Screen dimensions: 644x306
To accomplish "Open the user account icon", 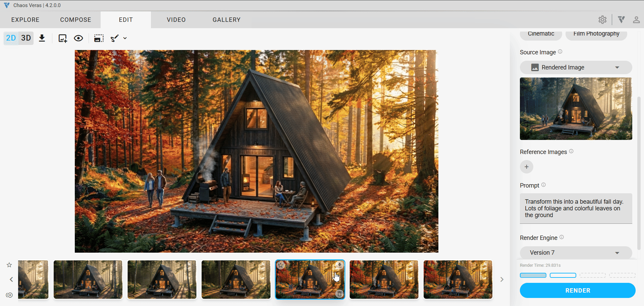I will (636, 20).
